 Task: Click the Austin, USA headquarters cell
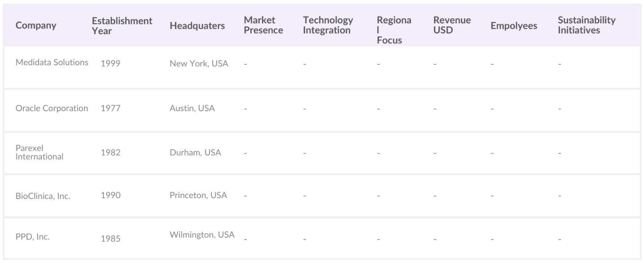(192, 109)
